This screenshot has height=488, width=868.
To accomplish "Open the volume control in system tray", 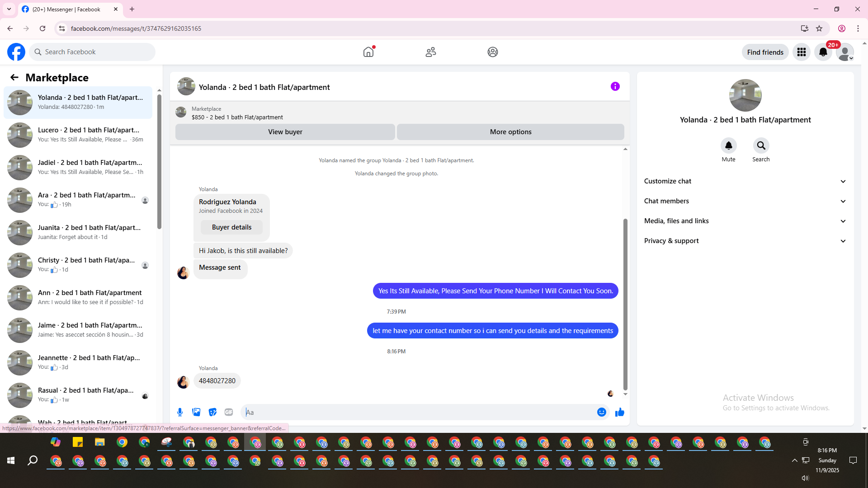I will pos(805,478).
